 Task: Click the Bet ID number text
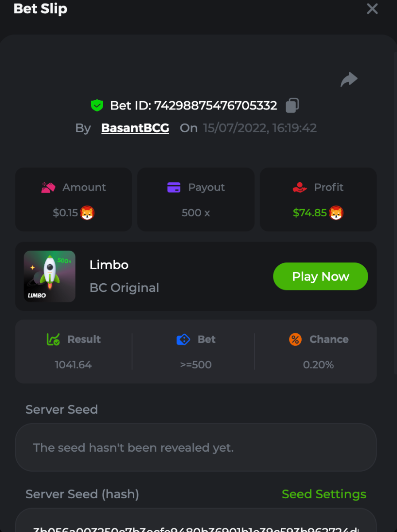(215, 106)
